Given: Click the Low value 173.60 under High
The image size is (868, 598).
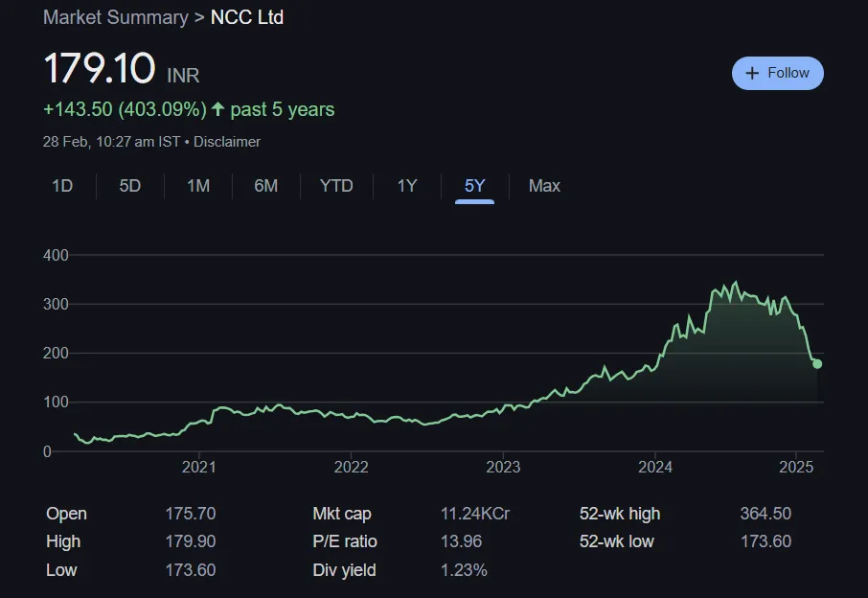Looking at the screenshot, I should 191,570.
